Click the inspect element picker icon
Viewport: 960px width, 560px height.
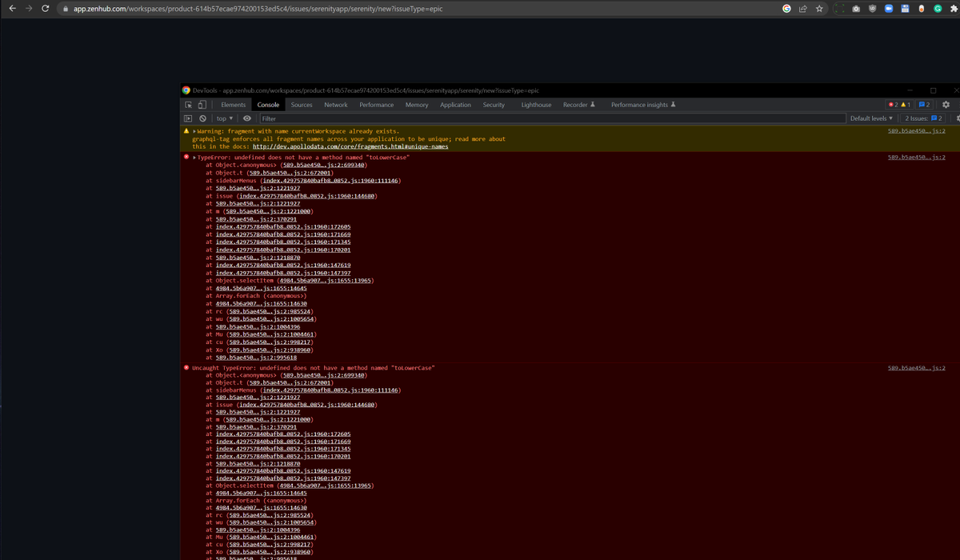coord(190,105)
